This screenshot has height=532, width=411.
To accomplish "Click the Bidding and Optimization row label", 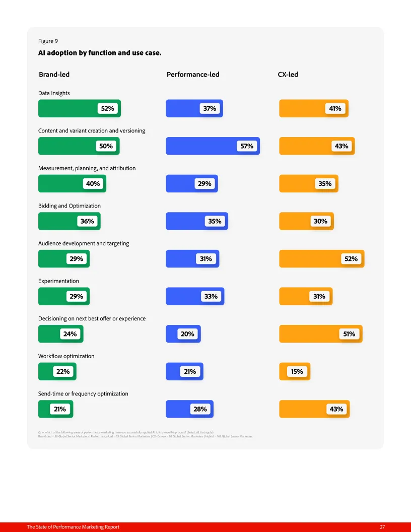I will click(x=70, y=206).
